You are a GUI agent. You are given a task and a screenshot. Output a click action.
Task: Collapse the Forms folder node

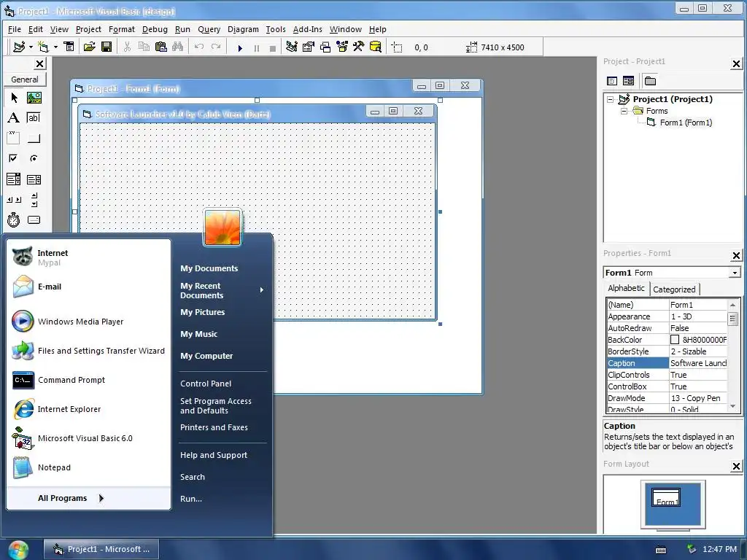click(x=624, y=111)
